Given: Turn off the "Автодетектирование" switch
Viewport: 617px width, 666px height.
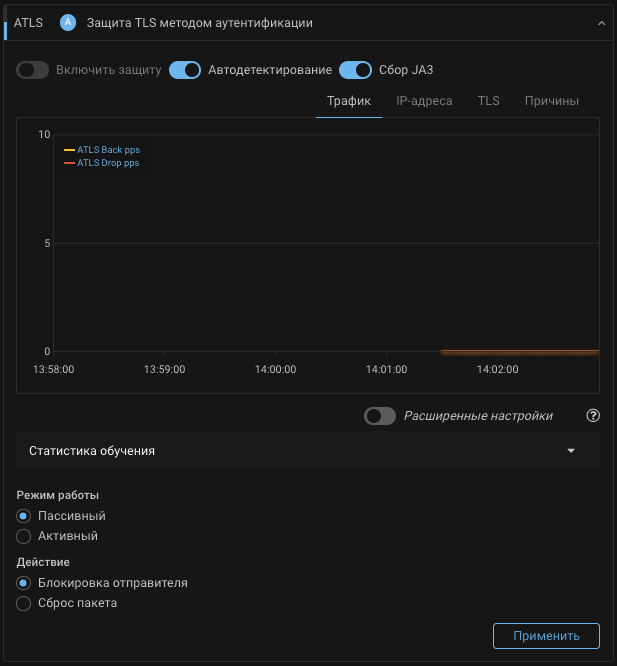Looking at the screenshot, I should (185, 70).
